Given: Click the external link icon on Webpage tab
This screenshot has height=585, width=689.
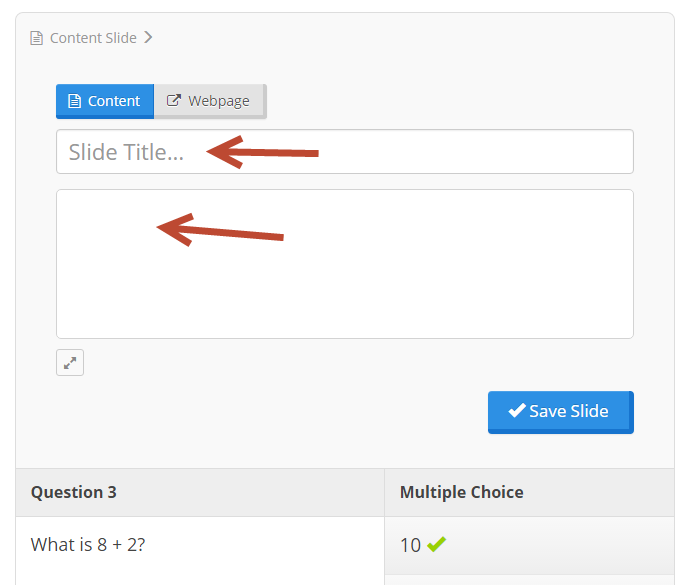Looking at the screenshot, I should pyautogui.click(x=174, y=100).
